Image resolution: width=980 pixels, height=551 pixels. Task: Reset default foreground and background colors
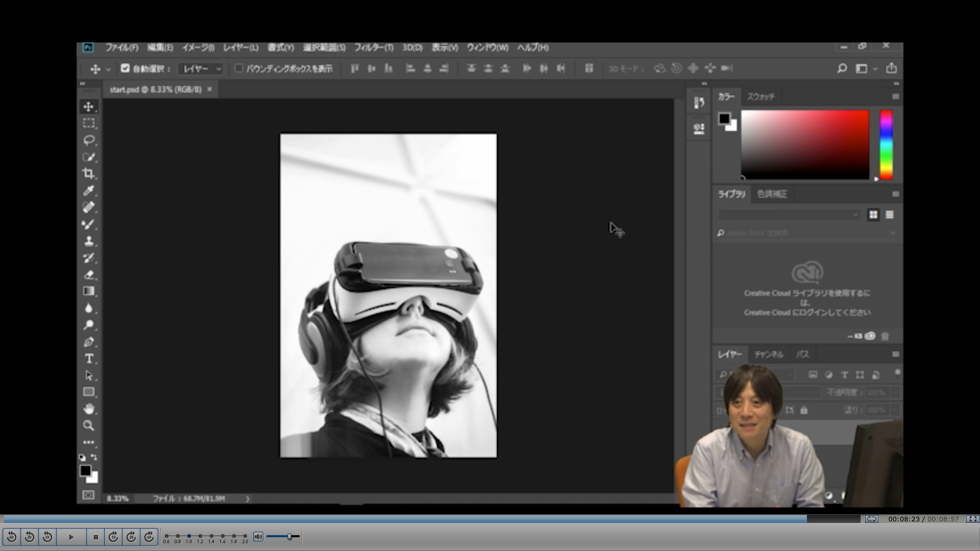pos(82,458)
